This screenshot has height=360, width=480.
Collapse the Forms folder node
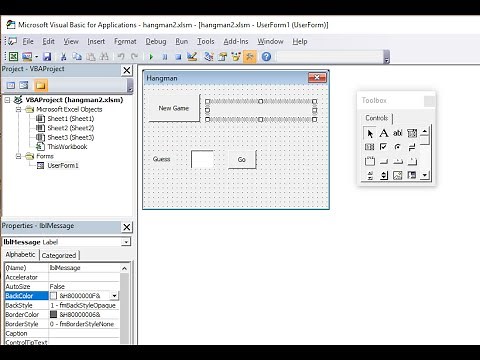(x=19, y=156)
